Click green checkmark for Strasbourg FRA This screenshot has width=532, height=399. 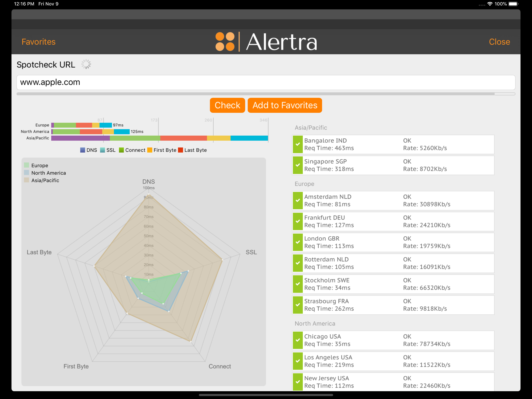tap(298, 305)
